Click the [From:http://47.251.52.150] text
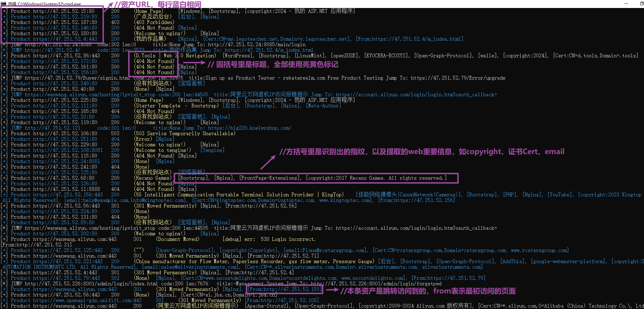Screen dimensions: 644x309 pos(284,289)
